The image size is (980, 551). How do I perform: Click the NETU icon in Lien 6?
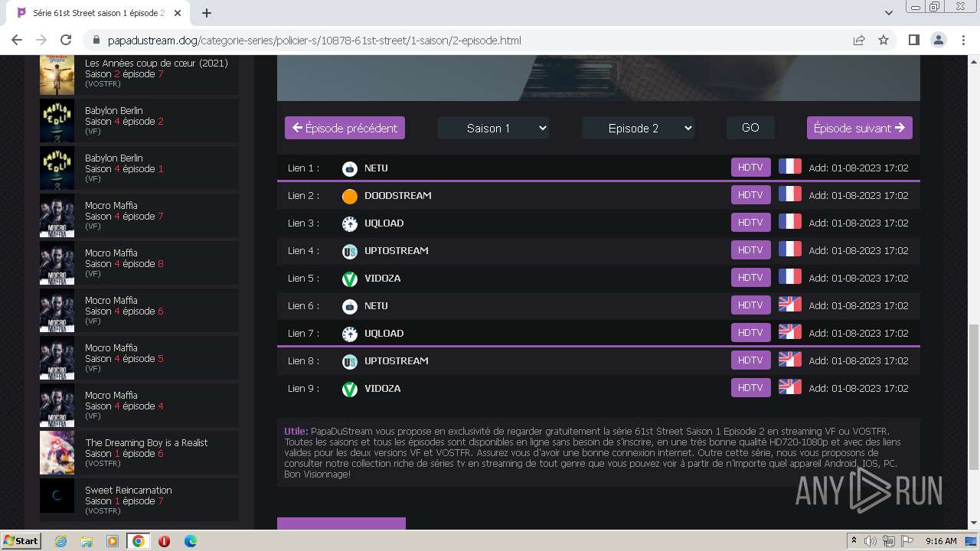350,306
